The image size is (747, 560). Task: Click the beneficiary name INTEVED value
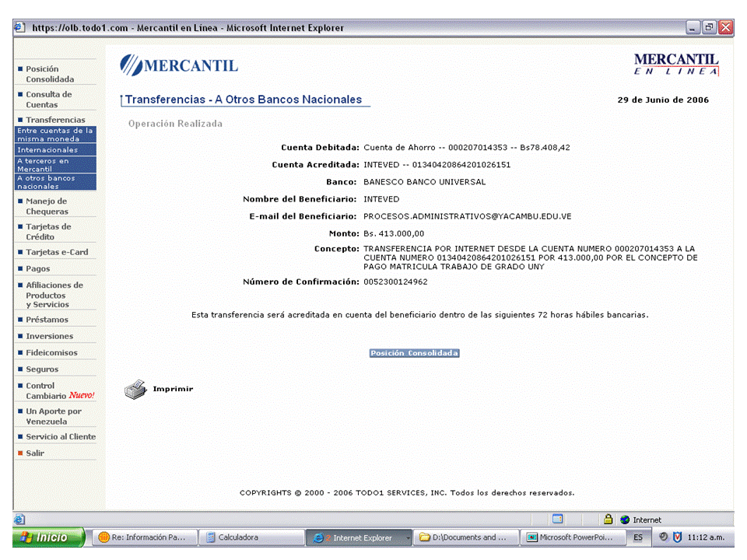point(381,199)
